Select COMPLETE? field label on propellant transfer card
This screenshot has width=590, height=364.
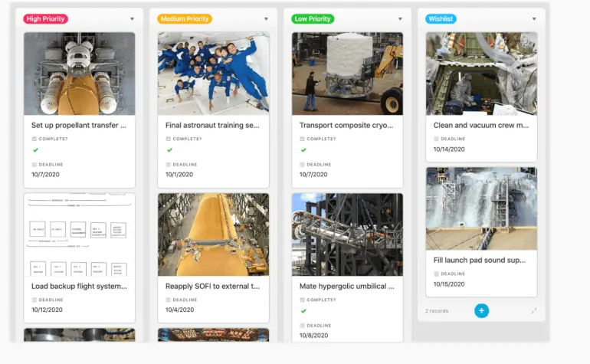[x=53, y=139]
